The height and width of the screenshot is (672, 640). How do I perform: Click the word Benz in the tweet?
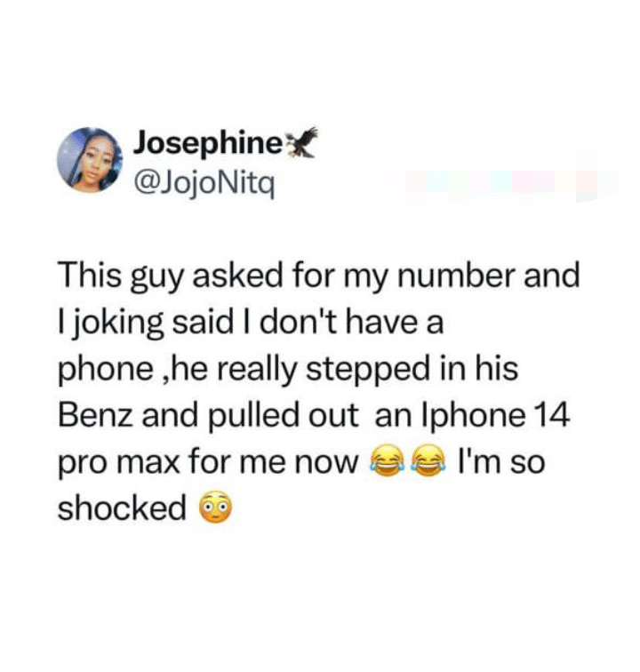97,415
